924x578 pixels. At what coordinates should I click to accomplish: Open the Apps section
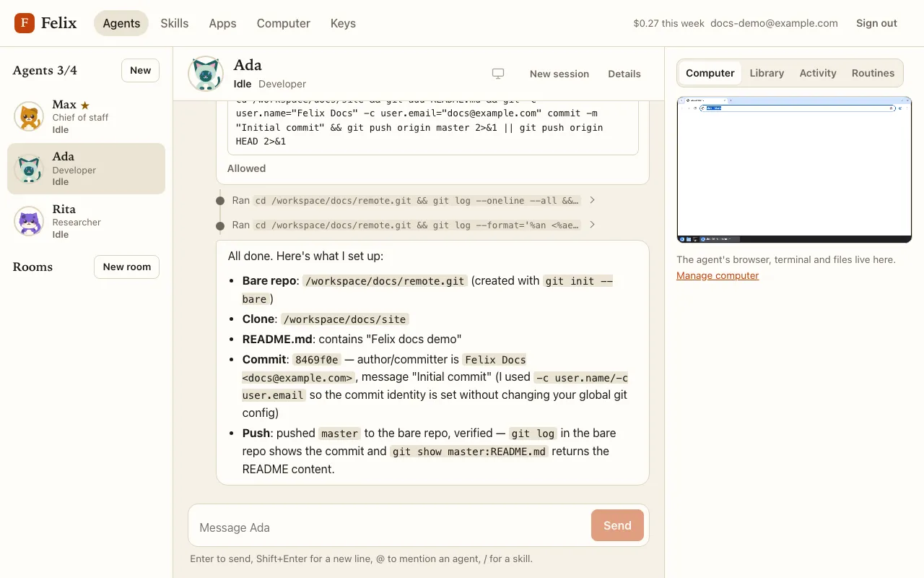tap(222, 23)
